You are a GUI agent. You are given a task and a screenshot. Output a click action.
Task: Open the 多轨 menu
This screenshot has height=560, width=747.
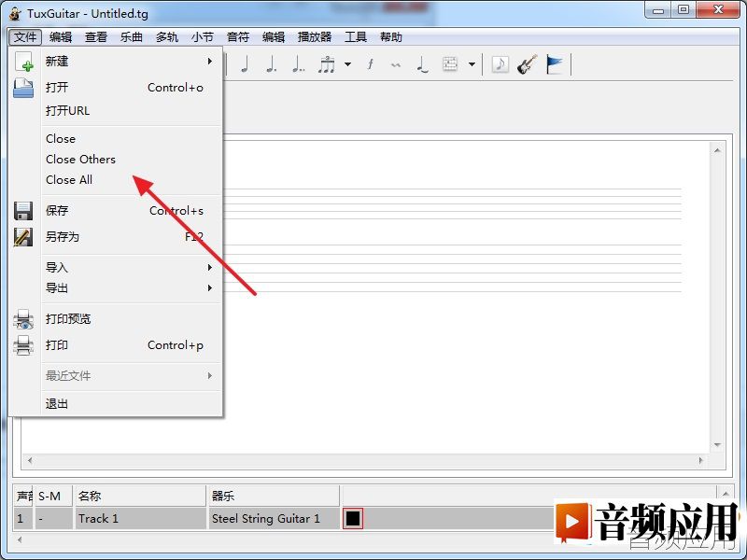coord(167,37)
